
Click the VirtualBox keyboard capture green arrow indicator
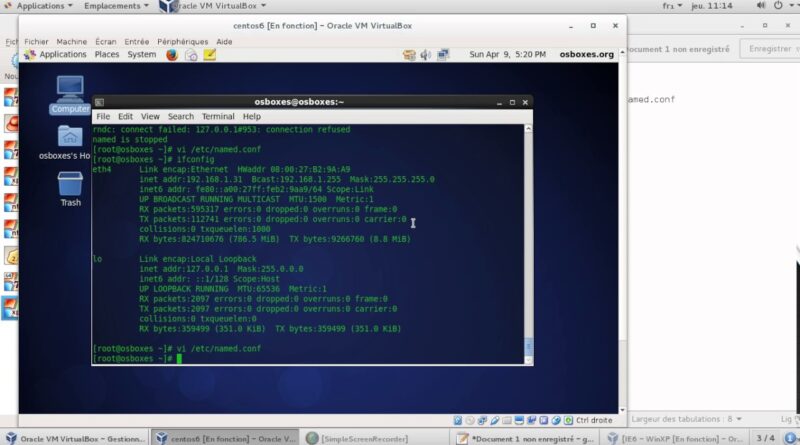[x=568, y=420]
